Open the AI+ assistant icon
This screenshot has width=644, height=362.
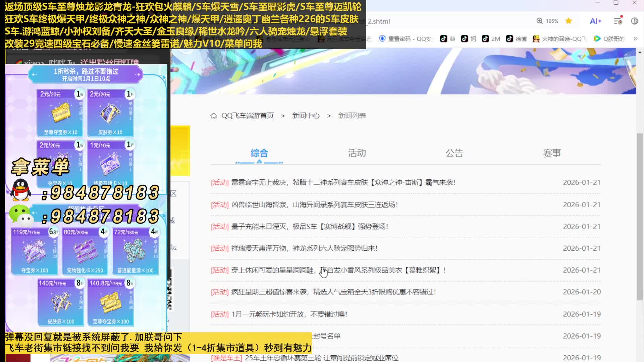[x=595, y=21]
